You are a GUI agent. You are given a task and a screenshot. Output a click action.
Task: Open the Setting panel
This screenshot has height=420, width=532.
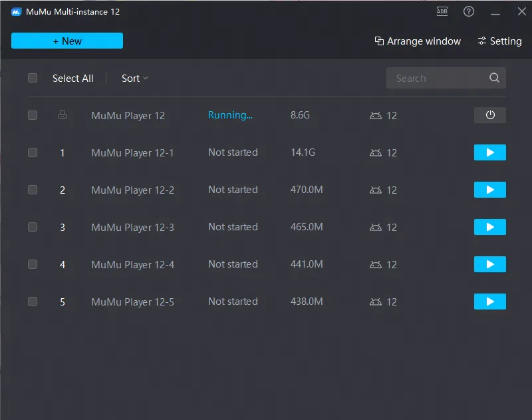(499, 41)
